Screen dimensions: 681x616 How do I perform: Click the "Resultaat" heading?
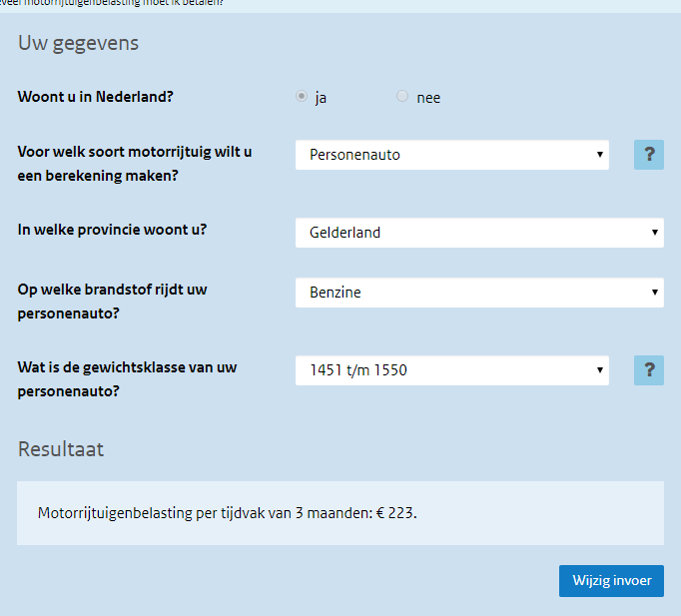[61, 449]
